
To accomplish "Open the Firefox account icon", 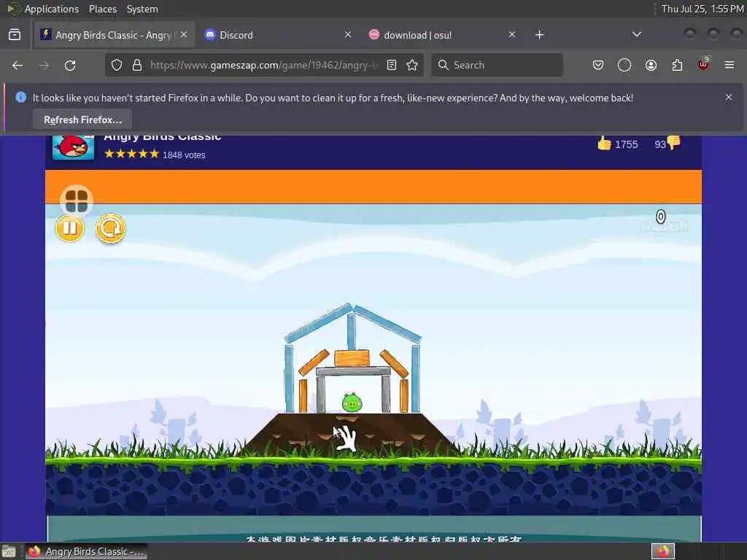I will tap(651, 65).
